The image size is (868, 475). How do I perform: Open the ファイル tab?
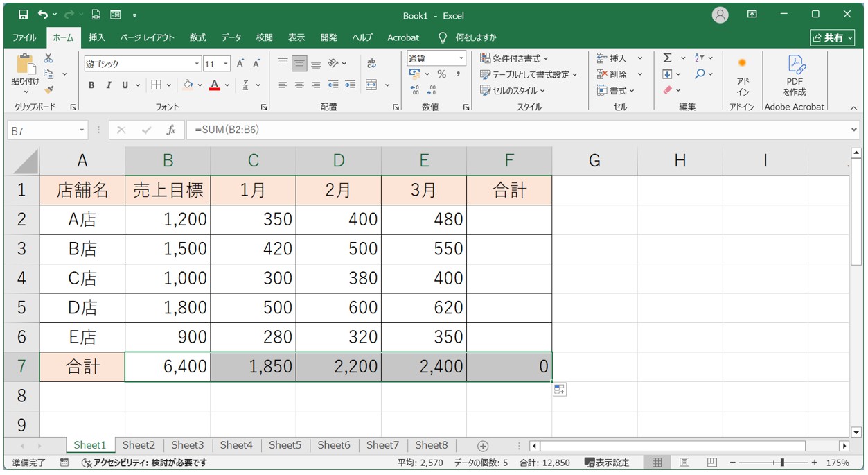pyautogui.click(x=25, y=37)
